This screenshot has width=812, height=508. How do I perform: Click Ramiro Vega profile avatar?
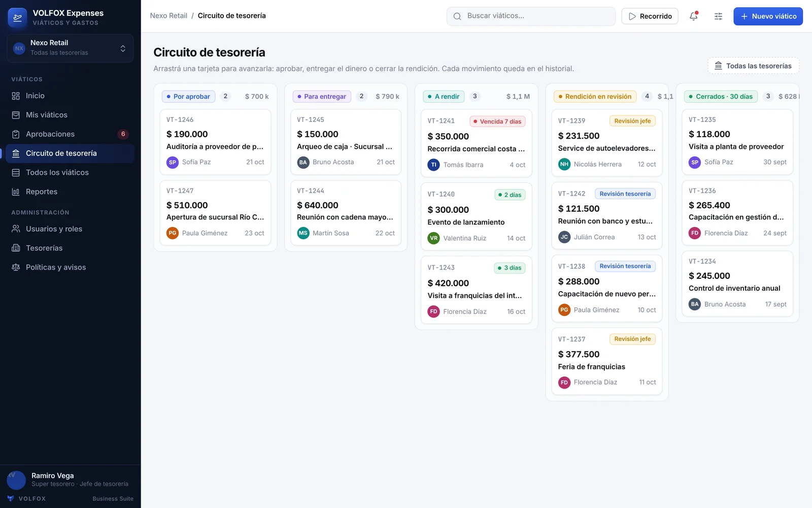pyautogui.click(x=16, y=480)
